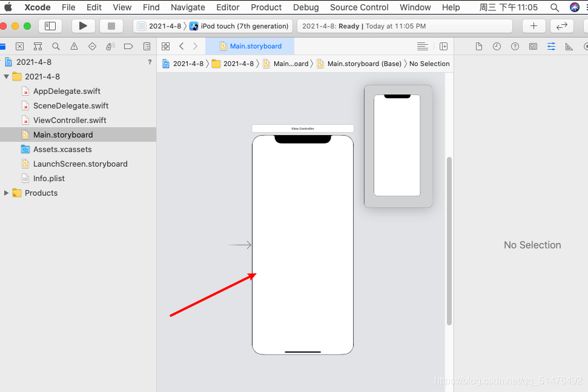The image size is (588, 392).
Task: Open the Quick Help inspector question mark
Action: (516, 46)
